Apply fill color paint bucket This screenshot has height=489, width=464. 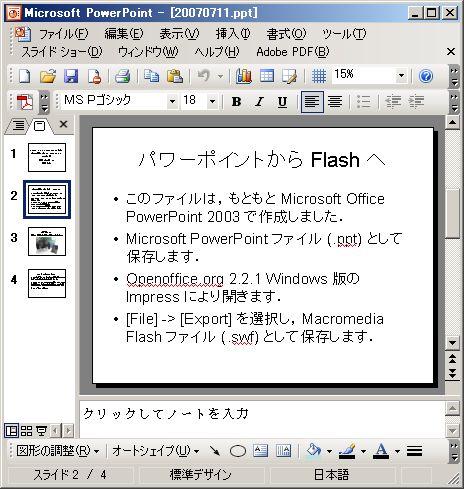click(314, 451)
